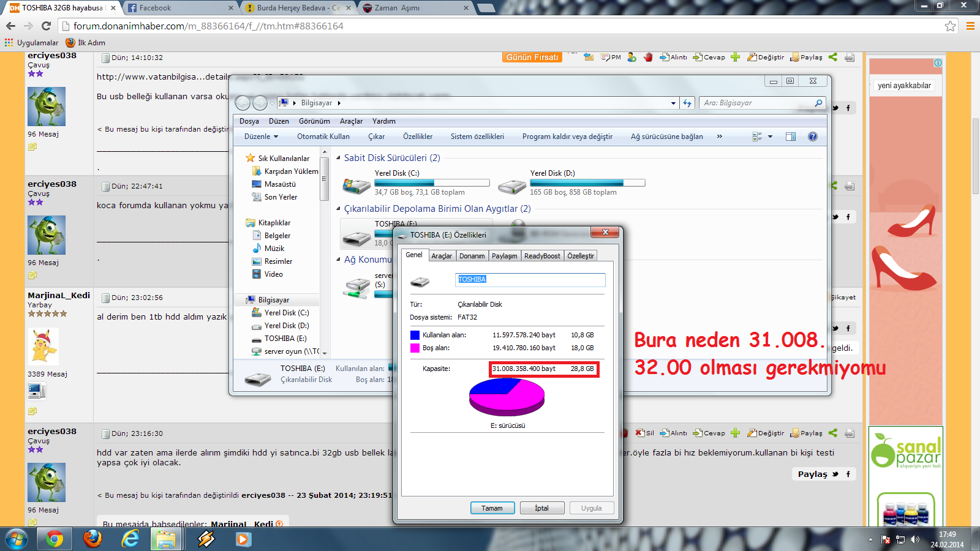Switch to Donanım tab in properties dialog

click(472, 256)
